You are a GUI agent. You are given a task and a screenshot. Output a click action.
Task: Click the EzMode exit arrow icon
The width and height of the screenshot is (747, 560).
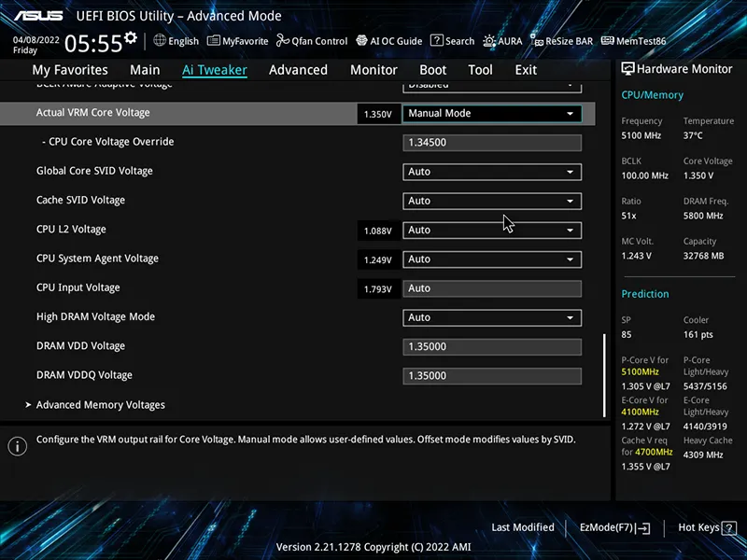click(643, 527)
